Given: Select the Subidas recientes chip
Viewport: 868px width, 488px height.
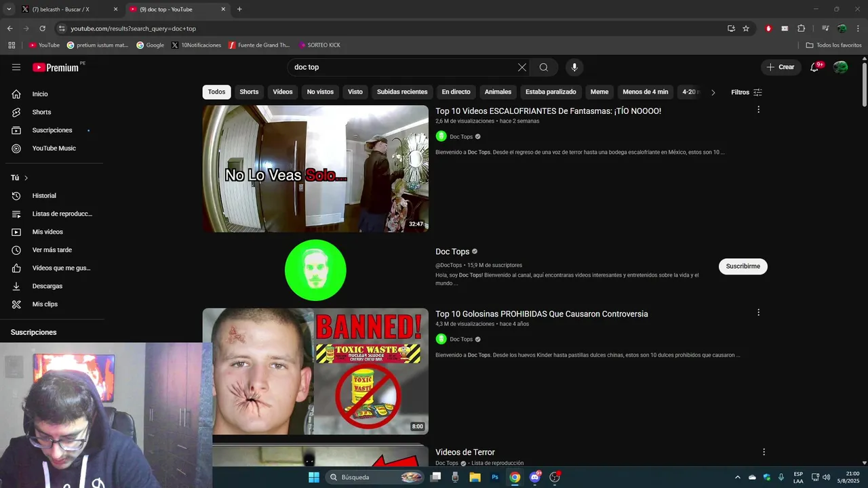Looking at the screenshot, I should pos(402,92).
